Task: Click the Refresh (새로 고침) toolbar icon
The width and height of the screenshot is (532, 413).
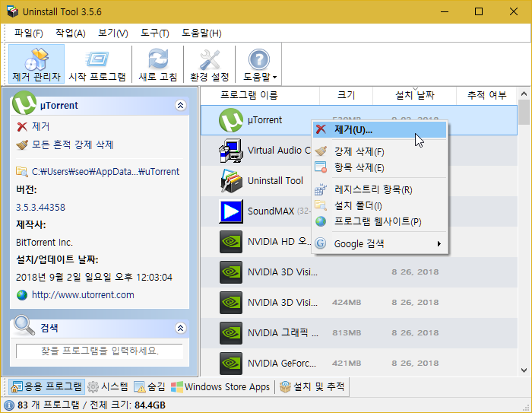Action: tap(158, 65)
